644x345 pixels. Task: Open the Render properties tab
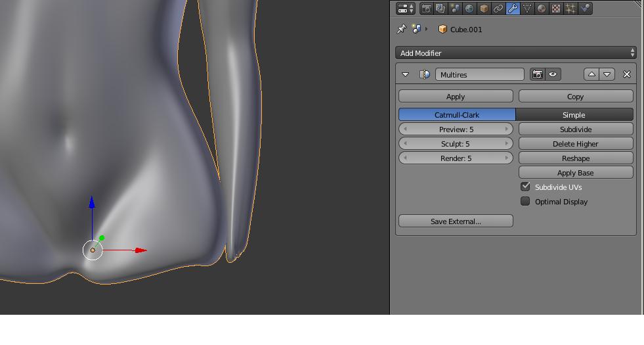[x=426, y=9]
